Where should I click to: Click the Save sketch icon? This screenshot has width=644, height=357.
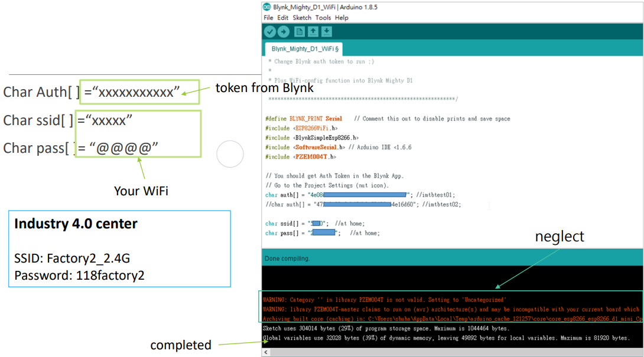(x=326, y=31)
